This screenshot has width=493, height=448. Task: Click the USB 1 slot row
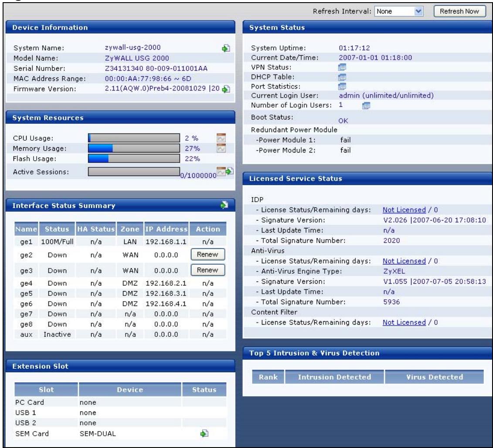pos(120,412)
